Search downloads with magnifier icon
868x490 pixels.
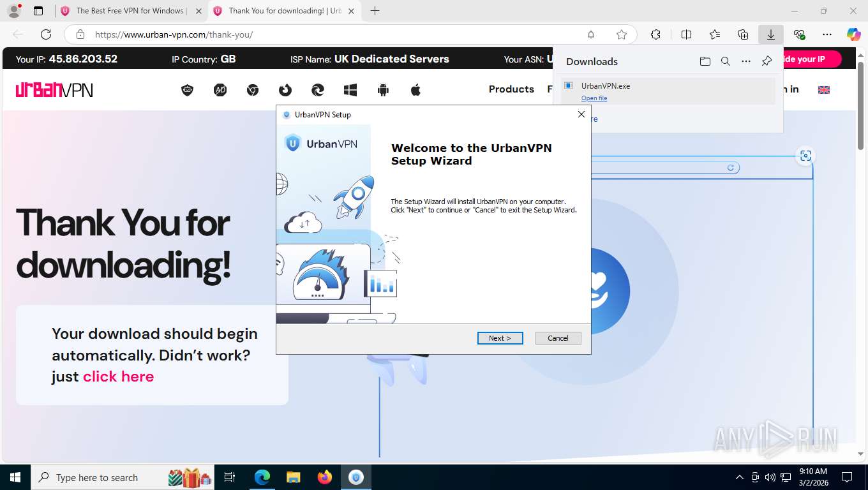tap(725, 61)
